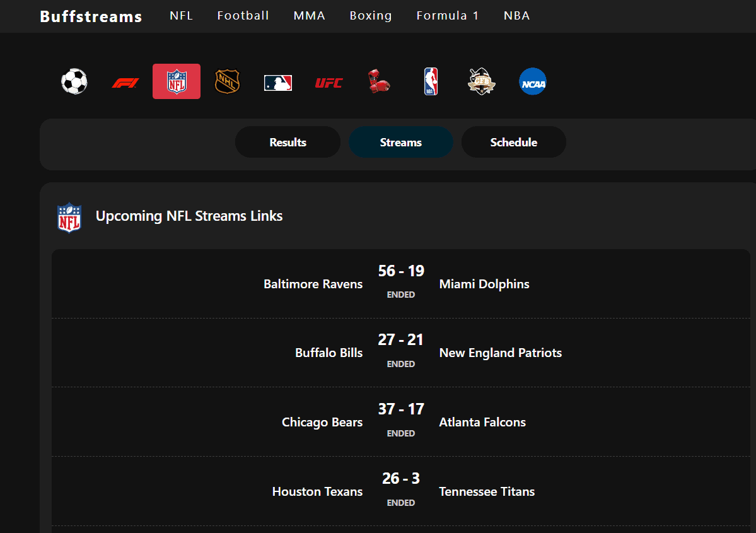This screenshot has height=533, width=756.
Task: Open NBA in top navigation
Action: [x=517, y=15]
